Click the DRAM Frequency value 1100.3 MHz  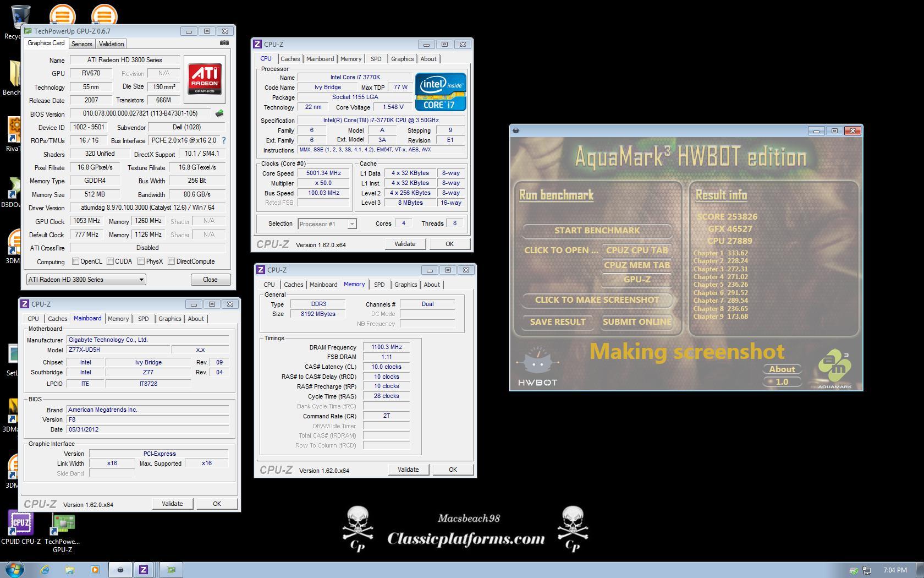click(387, 347)
